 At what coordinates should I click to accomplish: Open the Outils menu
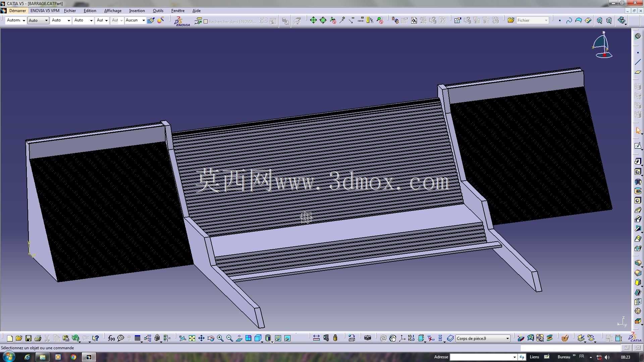(x=158, y=11)
